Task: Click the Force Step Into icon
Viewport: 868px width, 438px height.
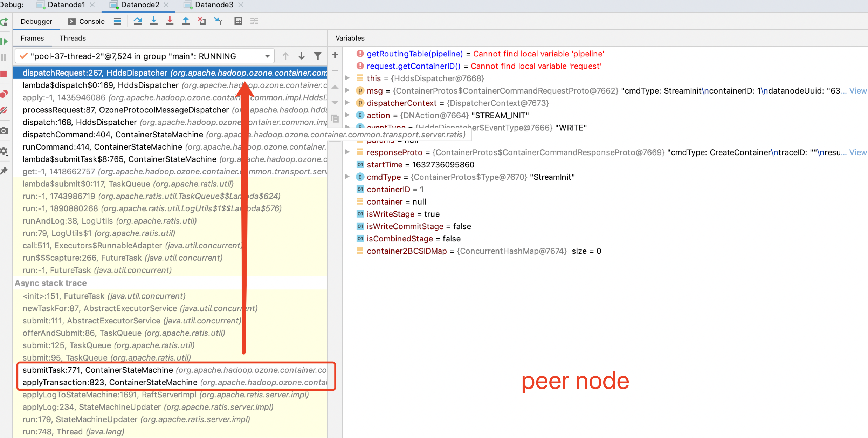Action: click(x=170, y=21)
